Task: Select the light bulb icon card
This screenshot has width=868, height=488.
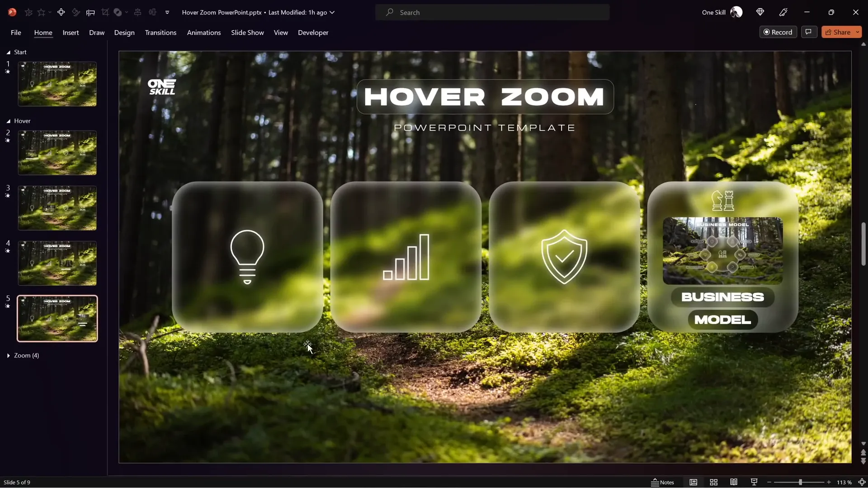Action: pos(247,257)
